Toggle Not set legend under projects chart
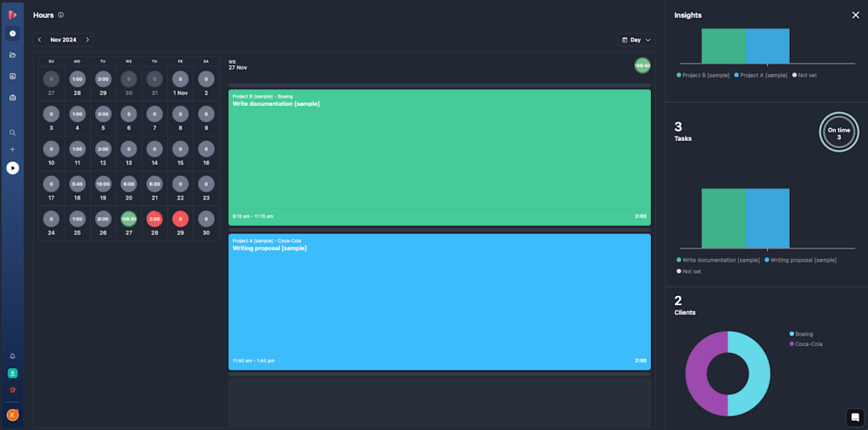Screen dimensions: 868x430 [x=804, y=75]
